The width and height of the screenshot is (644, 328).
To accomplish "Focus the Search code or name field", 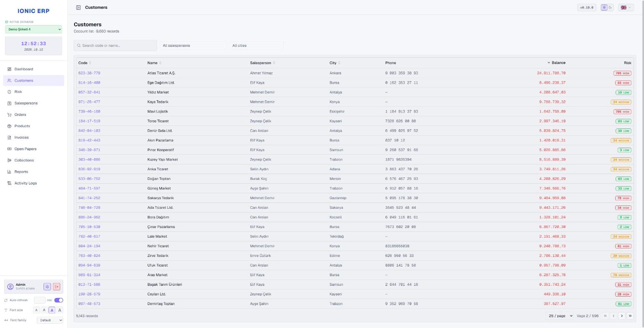I will pos(115,46).
